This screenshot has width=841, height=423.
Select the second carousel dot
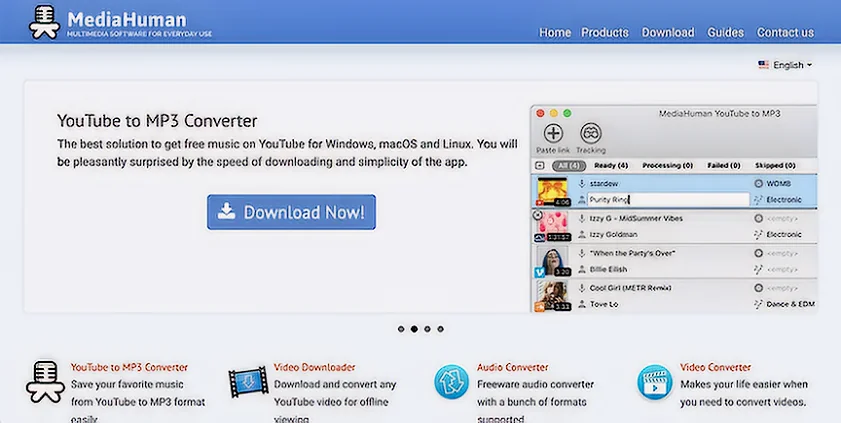pos(414,329)
